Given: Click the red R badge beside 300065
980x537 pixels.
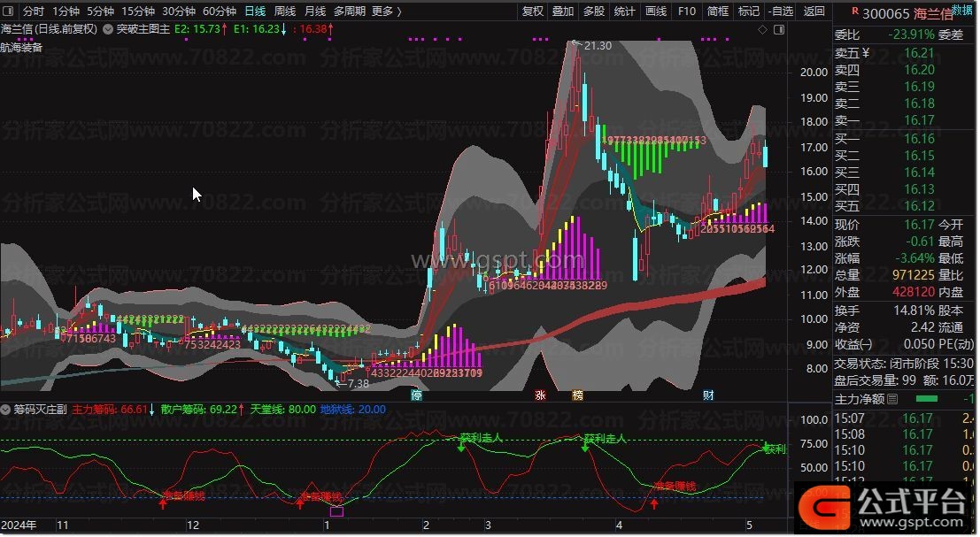Looking at the screenshot, I should coord(854,12).
